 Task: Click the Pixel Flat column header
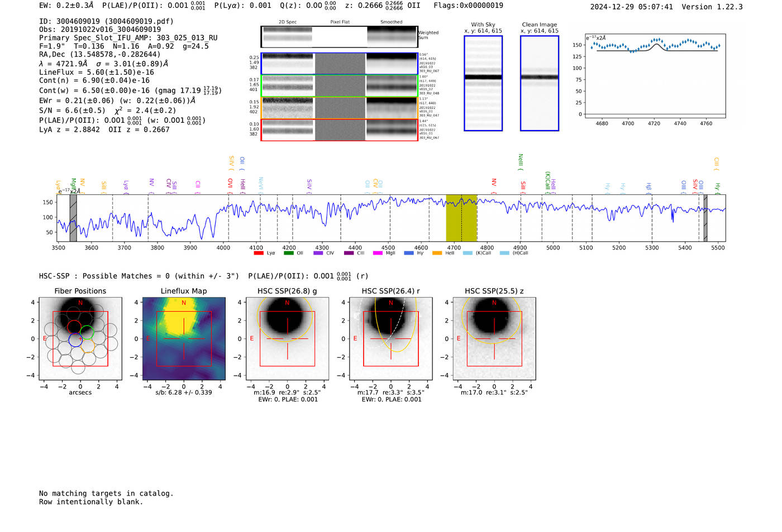click(340, 22)
